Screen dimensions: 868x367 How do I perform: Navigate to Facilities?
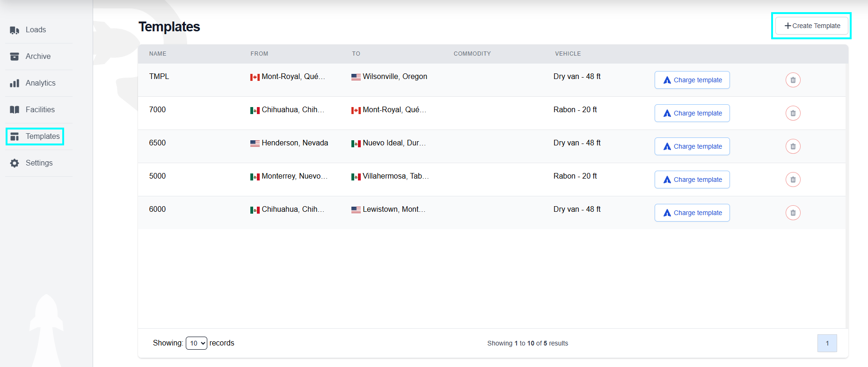click(x=40, y=110)
